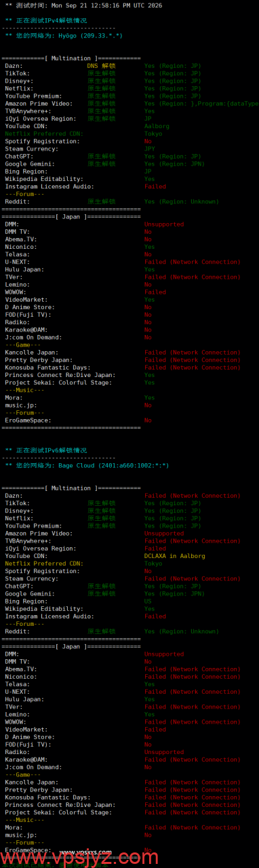Click the 'Unsupported' result for Amazon Prime Video in IPv6
259x868 pixels.
pyautogui.click(x=164, y=534)
